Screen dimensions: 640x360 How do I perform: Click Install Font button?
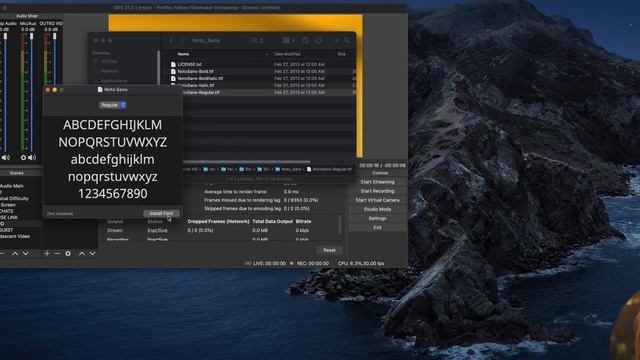click(x=161, y=213)
